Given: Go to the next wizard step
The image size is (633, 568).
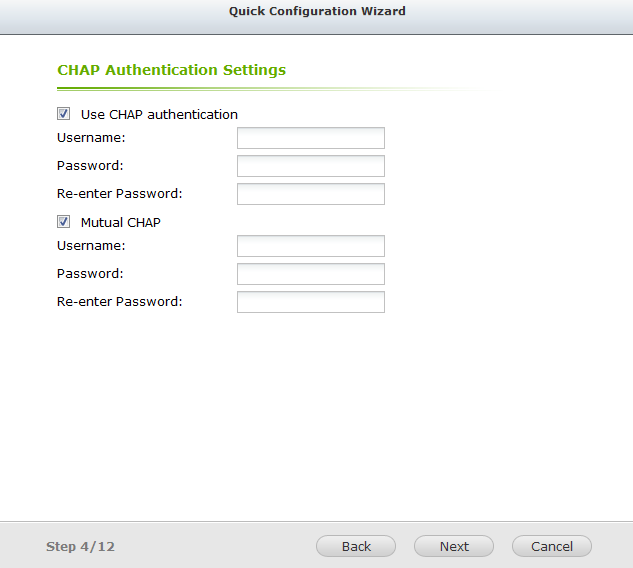Looking at the screenshot, I should click(454, 546).
